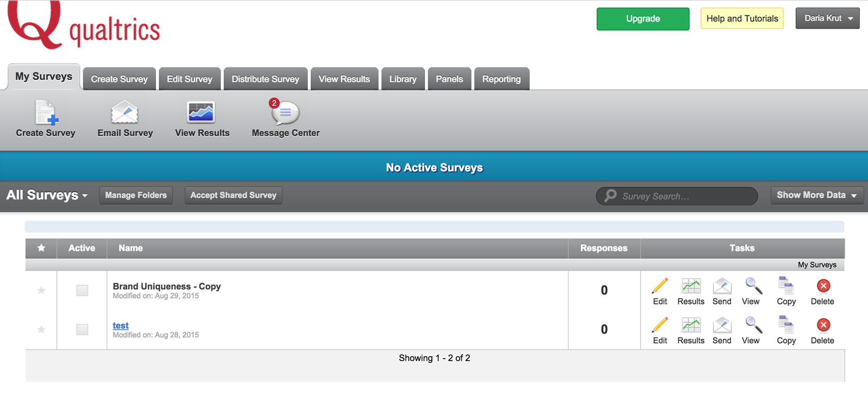This screenshot has height=399, width=868.
Task: Switch to the My Surveys tab
Action: coord(44,76)
